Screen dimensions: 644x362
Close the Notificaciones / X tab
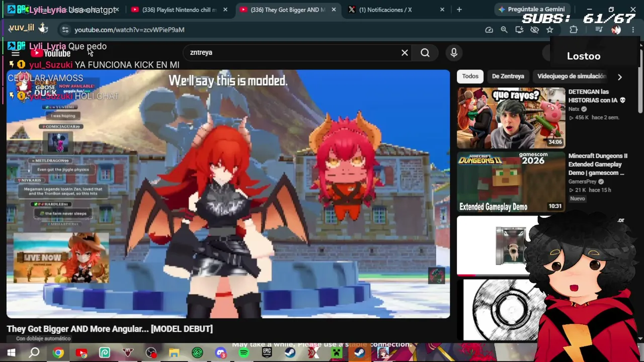point(442,10)
